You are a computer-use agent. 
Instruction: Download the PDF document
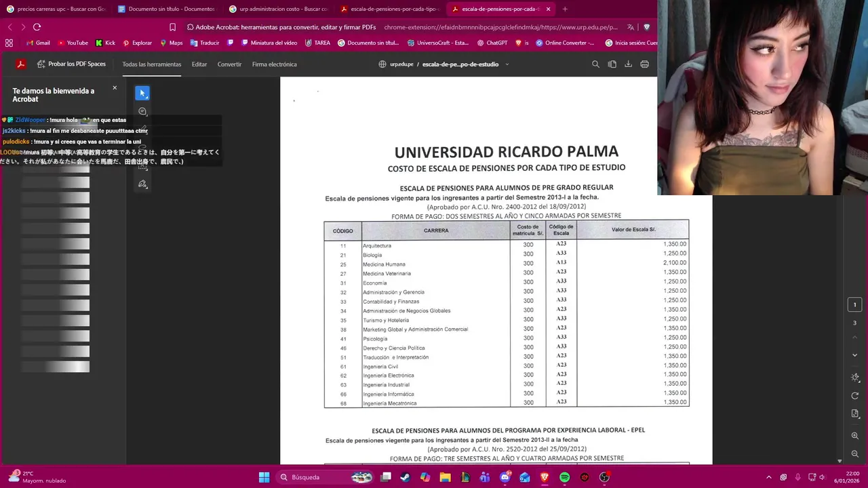pyautogui.click(x=628, y=64)
